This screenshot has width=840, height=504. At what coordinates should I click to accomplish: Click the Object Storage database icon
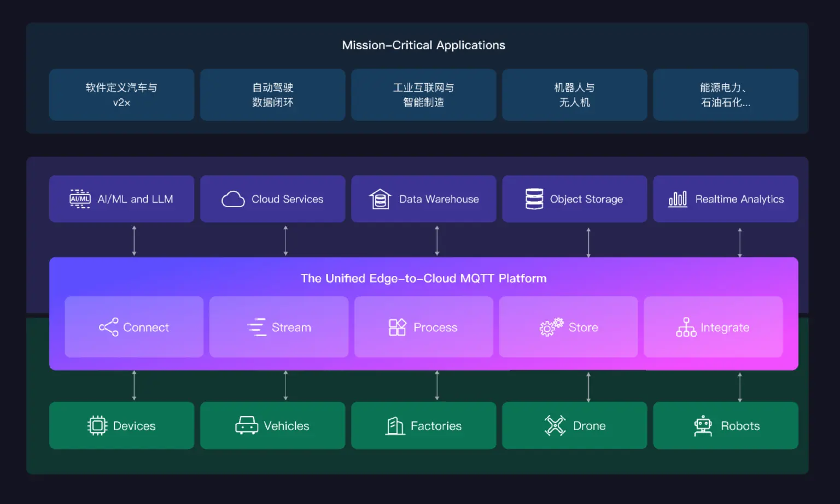[534, 199]
